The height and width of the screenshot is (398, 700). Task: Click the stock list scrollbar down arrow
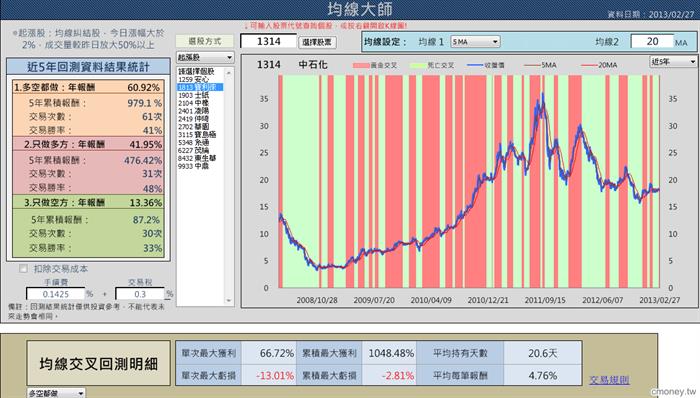(x=229, y=300)
